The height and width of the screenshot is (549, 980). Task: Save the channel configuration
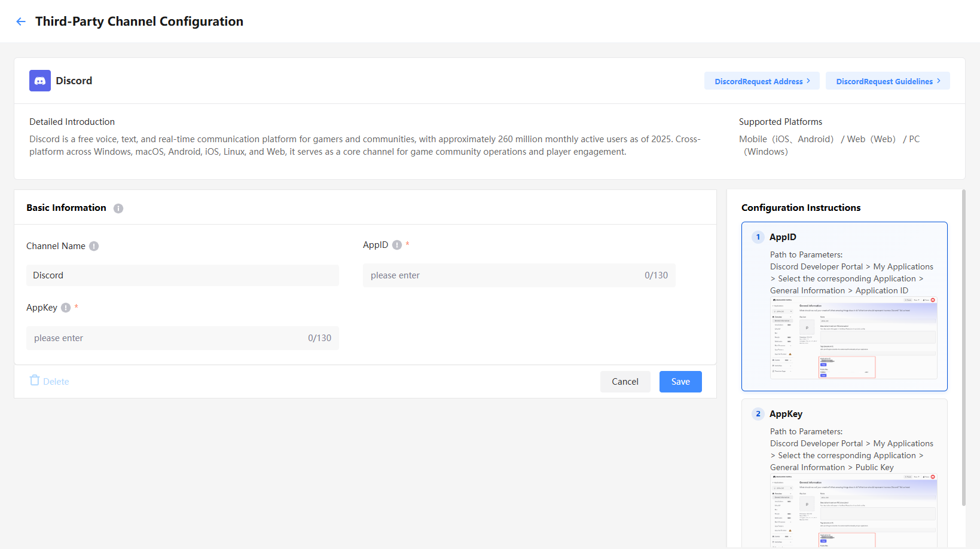tap(680, 382)
